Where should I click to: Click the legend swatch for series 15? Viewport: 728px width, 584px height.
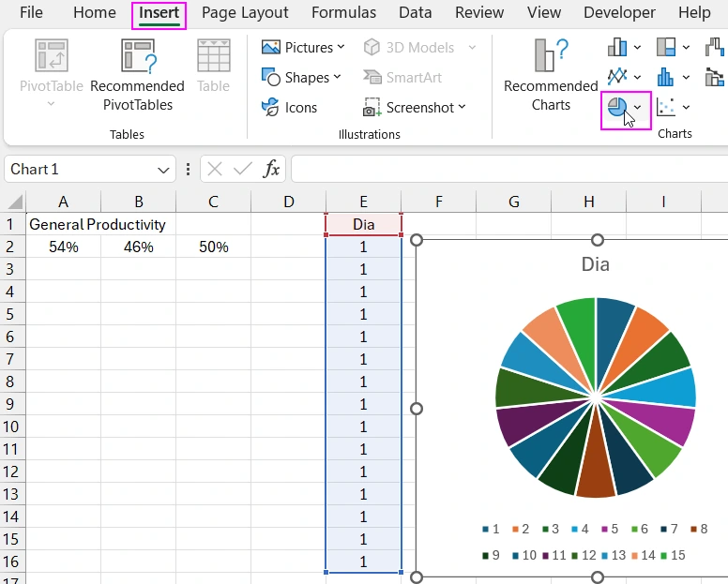coord(664,556)
